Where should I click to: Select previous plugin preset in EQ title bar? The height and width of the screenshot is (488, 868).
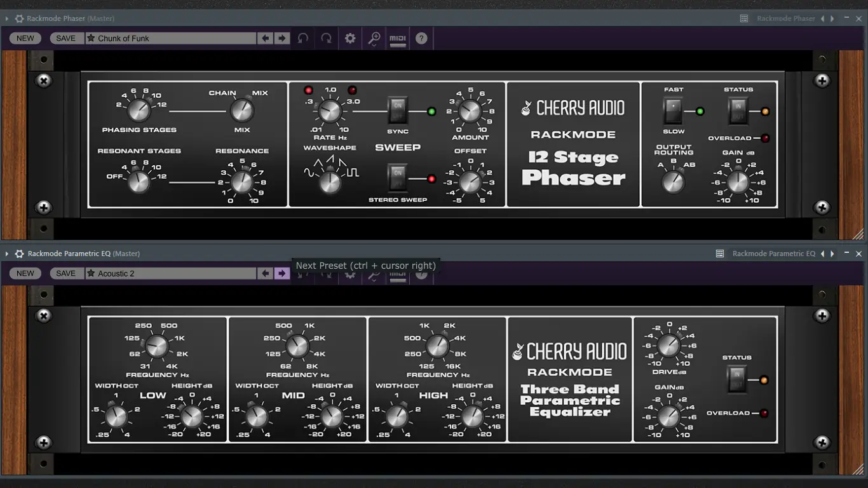point(823,254)
